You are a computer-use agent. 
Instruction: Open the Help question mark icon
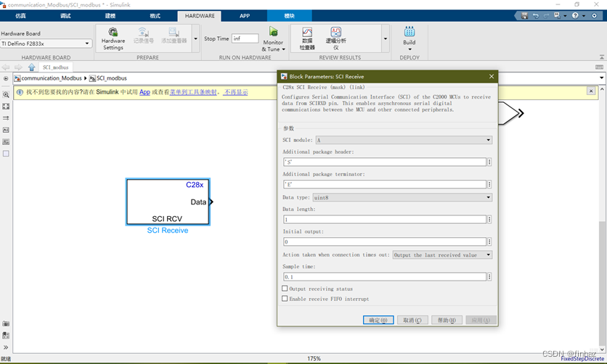pyautogui.click(x=575, y=15)
